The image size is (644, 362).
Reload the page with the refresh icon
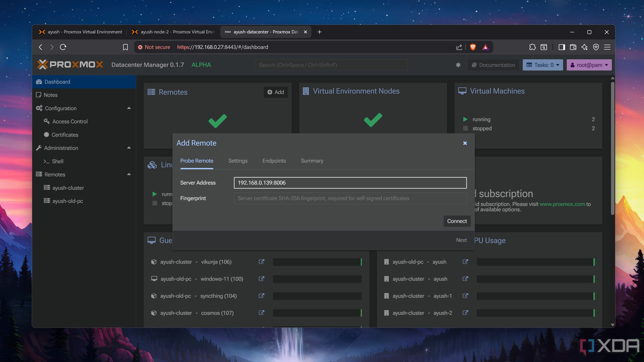coord(63,47)
